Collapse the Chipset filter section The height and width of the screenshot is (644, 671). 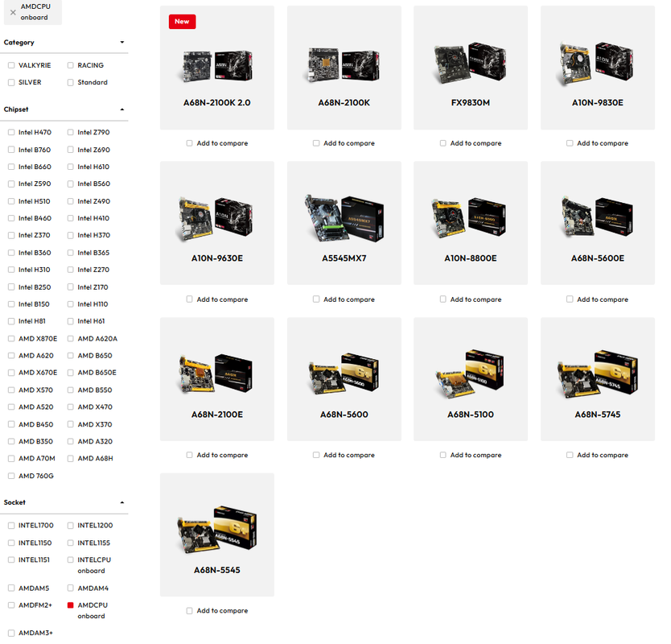tap(122, 109)
